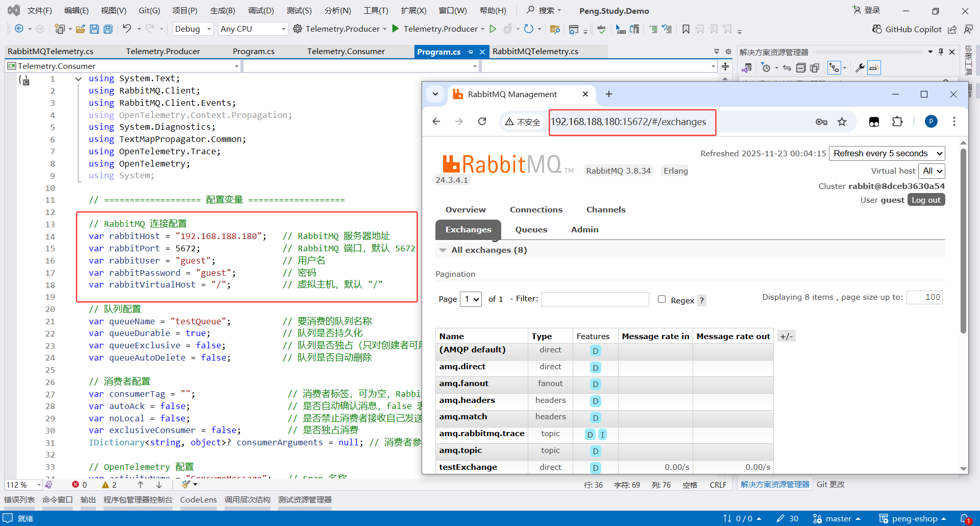The height and width of the screenshot is (526, 980).
Task: Open the GitHub Copilot button
Action: [906, 29]
